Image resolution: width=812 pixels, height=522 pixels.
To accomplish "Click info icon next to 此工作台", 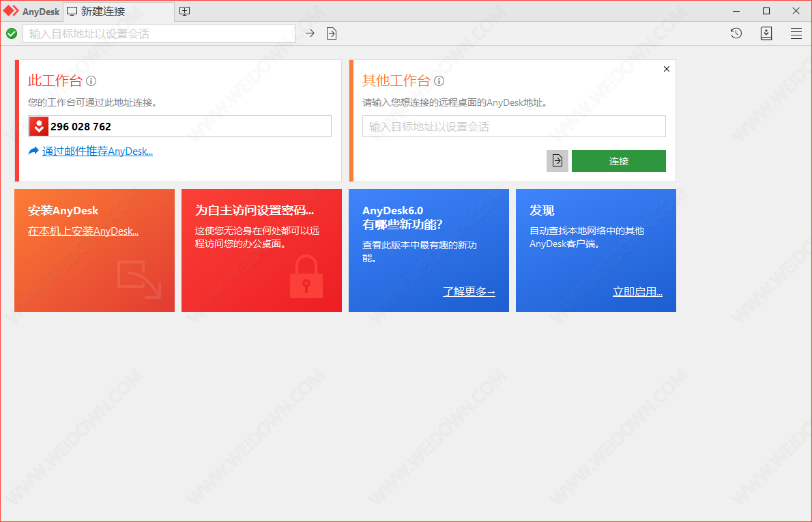I will pos(91,81).
